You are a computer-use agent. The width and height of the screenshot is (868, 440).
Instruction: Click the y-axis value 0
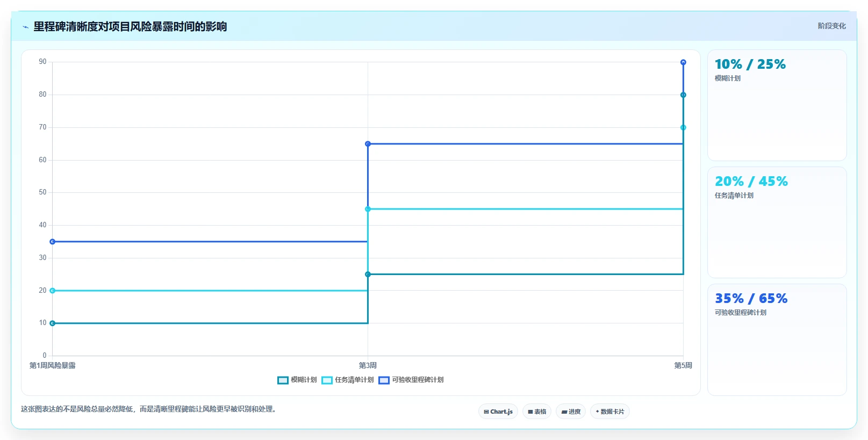point(45,356)
